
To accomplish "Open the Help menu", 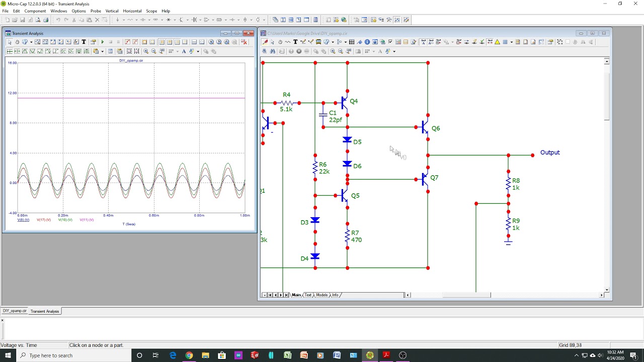I will 166,11.
